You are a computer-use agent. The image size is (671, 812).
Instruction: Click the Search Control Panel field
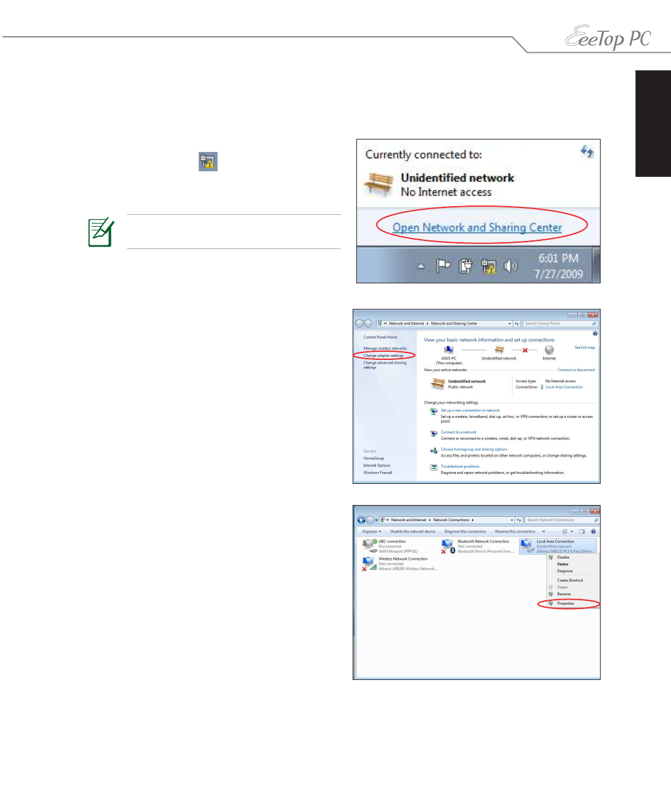560,324
